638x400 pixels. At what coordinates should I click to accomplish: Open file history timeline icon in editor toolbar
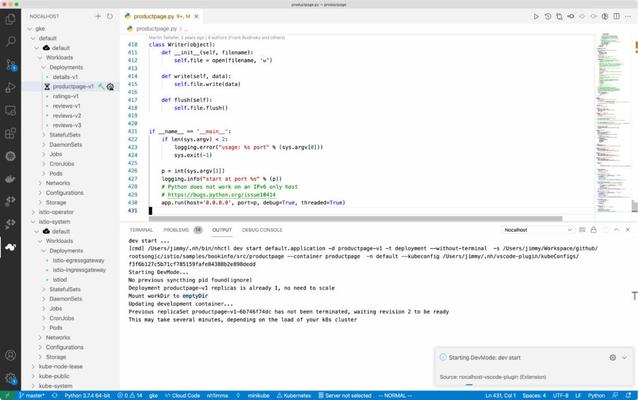548,16
